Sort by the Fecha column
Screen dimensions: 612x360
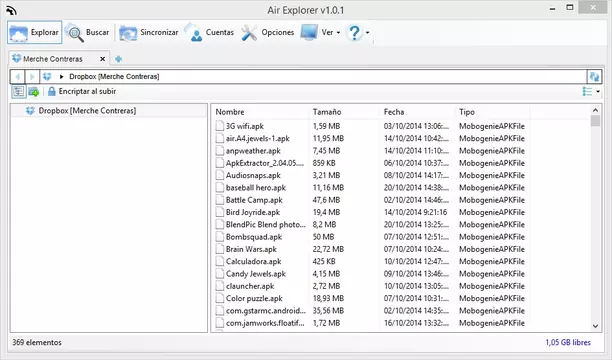pos(394,112)
